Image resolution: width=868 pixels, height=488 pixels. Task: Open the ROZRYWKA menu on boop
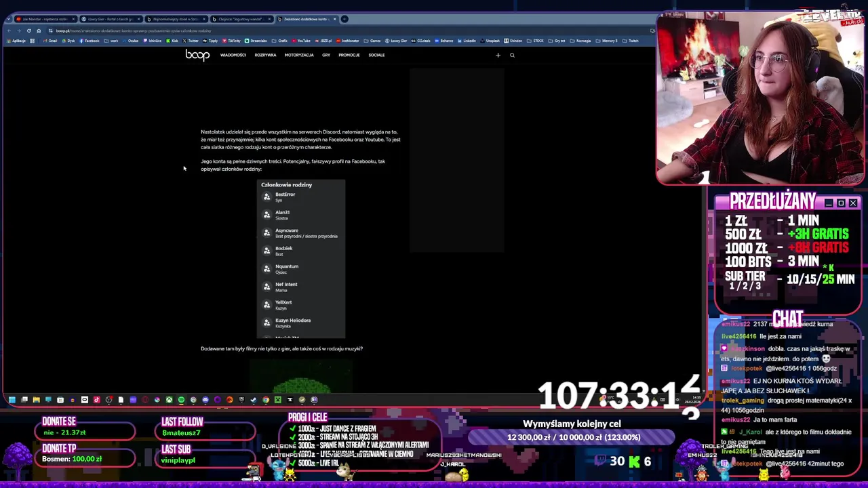[265, 55]
